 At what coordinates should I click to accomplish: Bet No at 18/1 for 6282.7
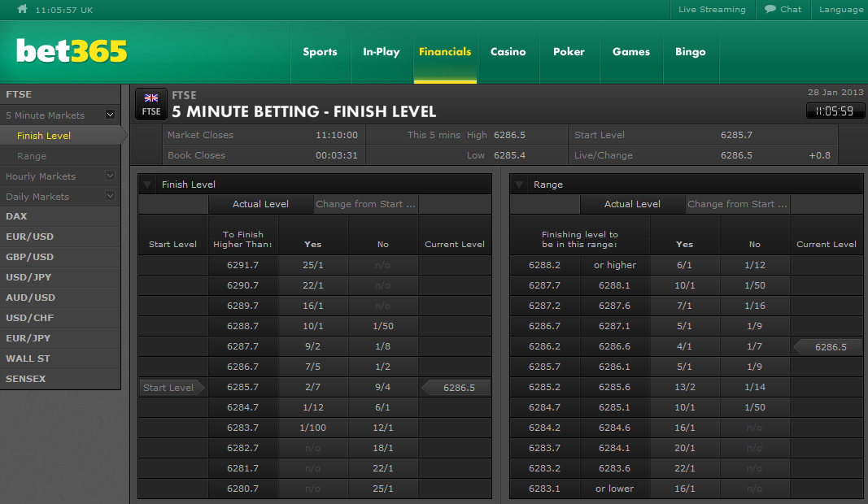point(383,448)
